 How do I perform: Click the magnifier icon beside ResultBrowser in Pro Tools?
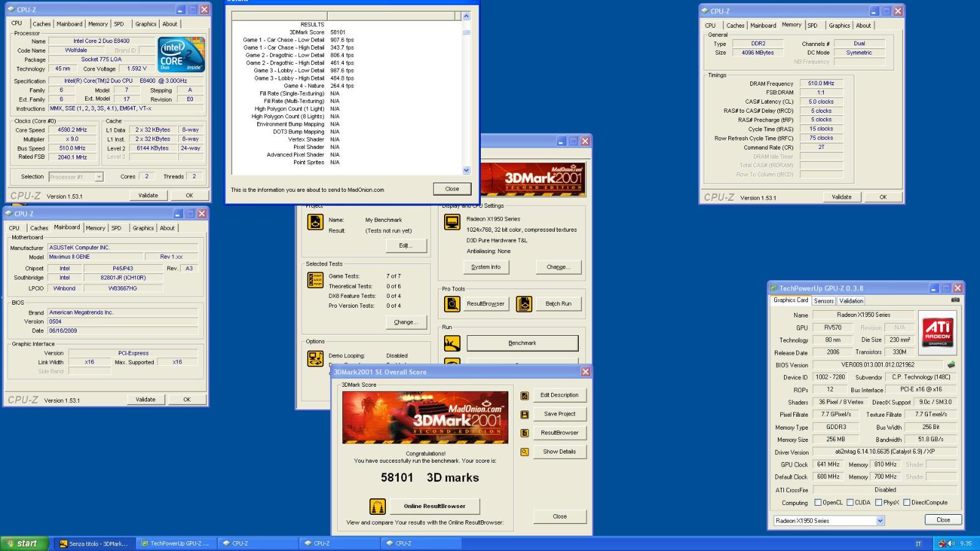coord(452,303)
